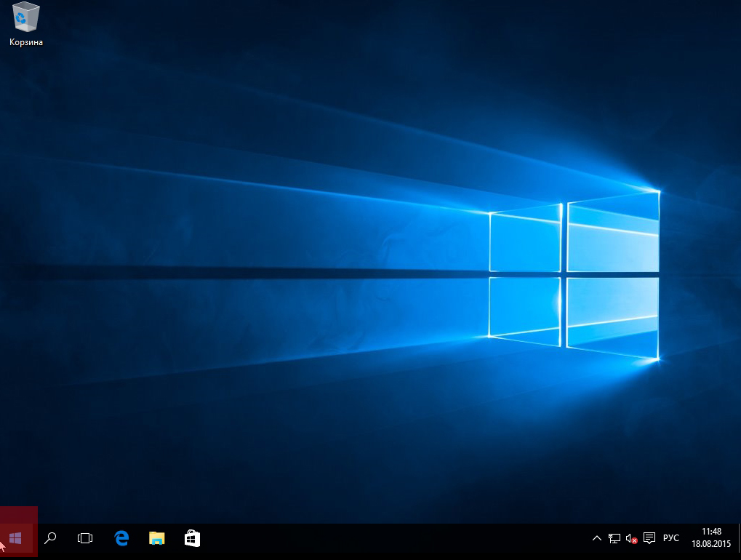
Task: Click the muted volume tray icon
Action: tap(632, 538)
